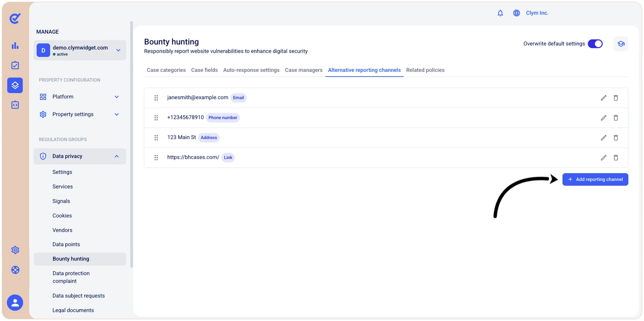Delete the janesmith@example.com channel
Screen dimensions: 644x321
point(616,98)
